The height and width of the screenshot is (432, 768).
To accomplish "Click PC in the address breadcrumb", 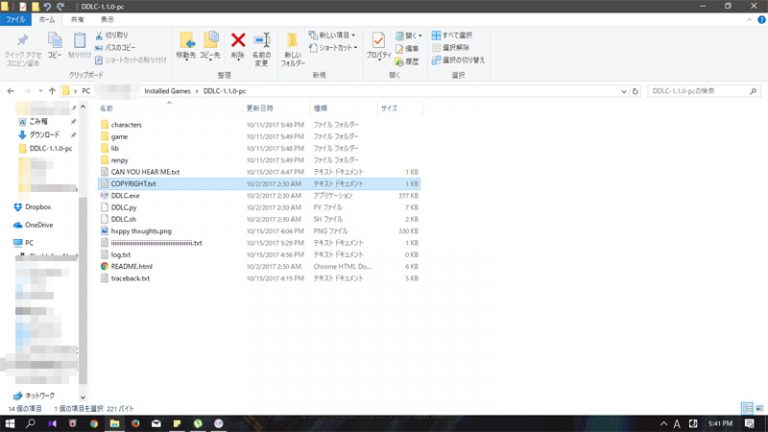I will [x=86, y=91].
